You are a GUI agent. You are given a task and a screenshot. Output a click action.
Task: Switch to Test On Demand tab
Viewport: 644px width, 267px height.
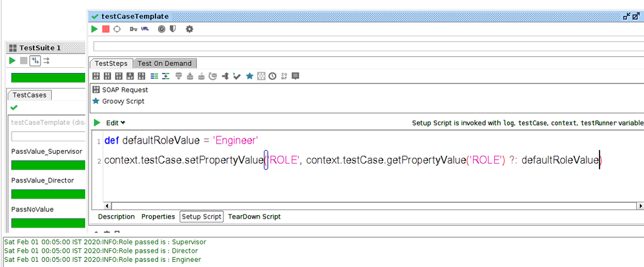165,63
